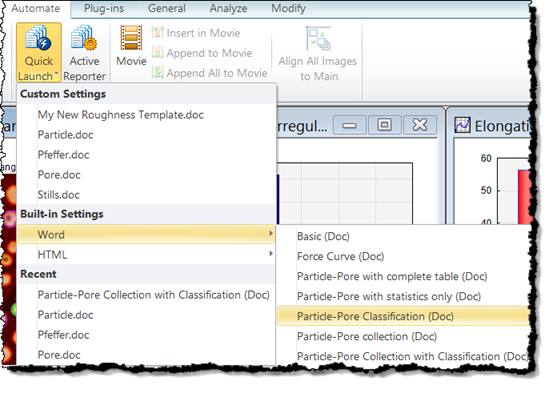
Task: Select Insert in Movie icon
Action: pos(157,33)
